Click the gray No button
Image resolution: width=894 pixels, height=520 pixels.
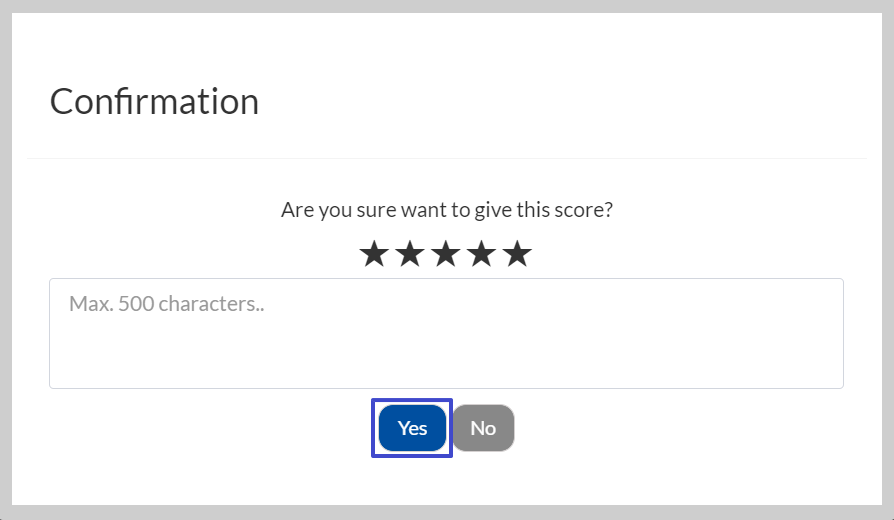click(483, 428)
